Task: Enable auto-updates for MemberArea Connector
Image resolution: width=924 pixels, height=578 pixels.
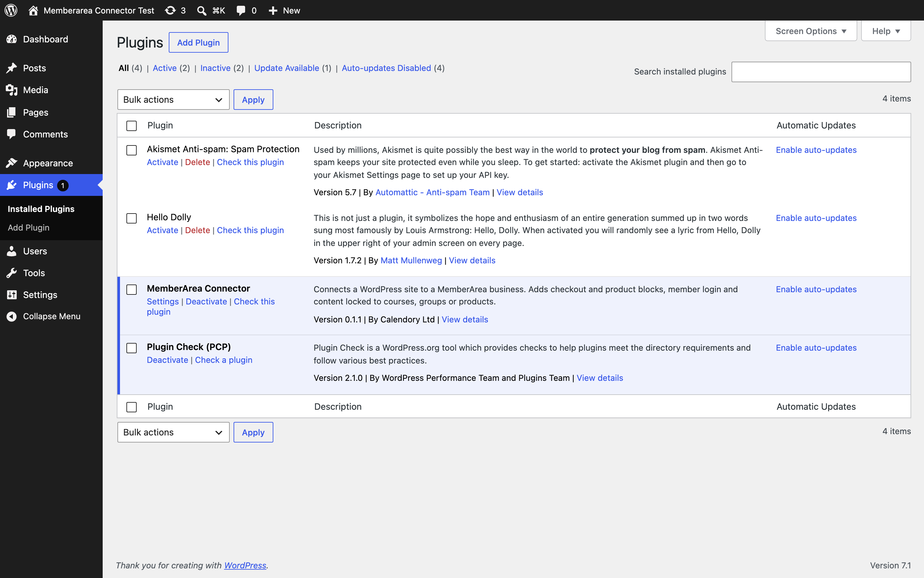Action: pyautogui.click(x=816, y=289)
